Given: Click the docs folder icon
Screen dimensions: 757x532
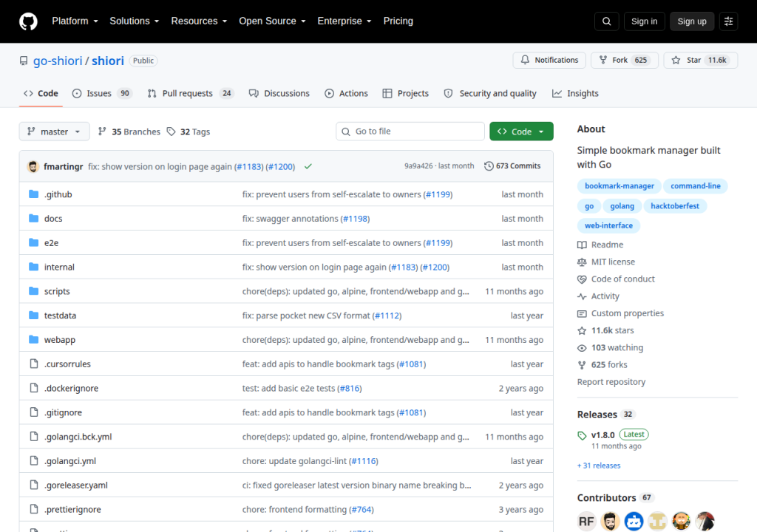Looking at the screenshot, I should click(x=34, y=218).
